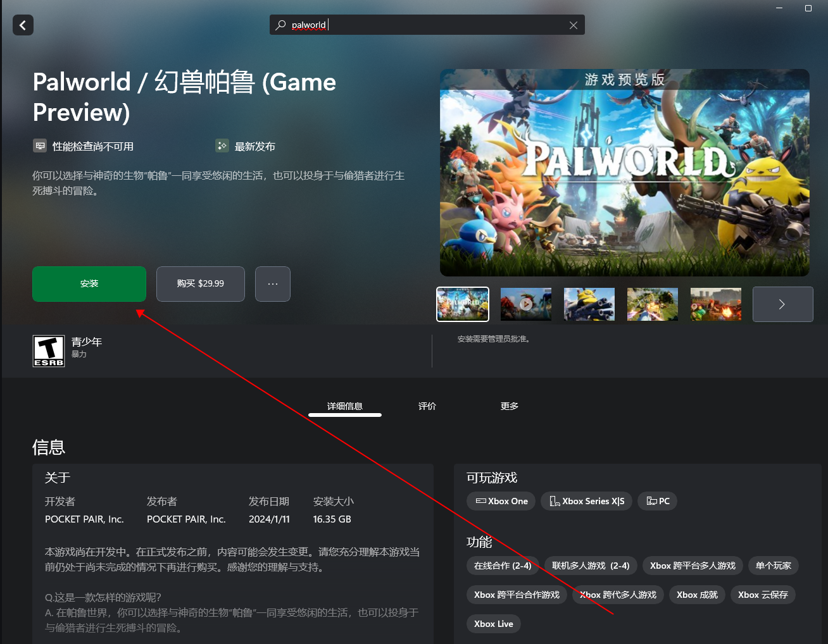Clear the palworld search text with the X
This screenshot has height=644, width=828.
click(x=574, y=25)
